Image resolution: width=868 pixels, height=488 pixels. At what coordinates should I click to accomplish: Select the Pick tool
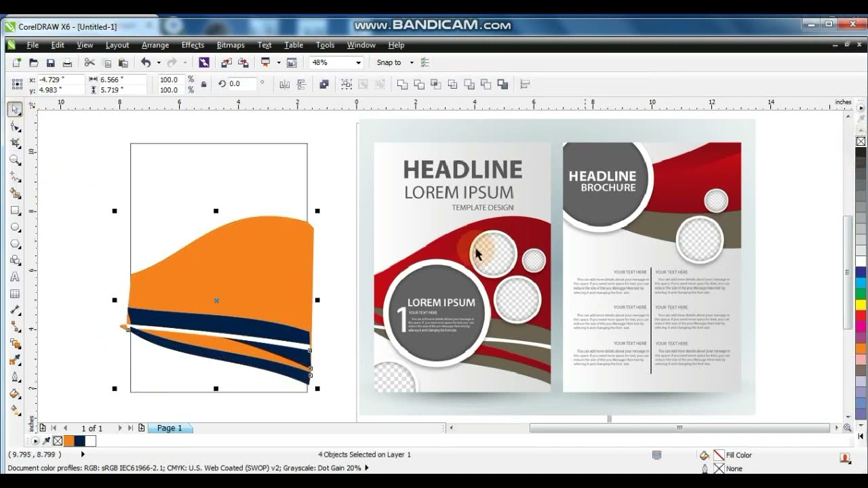(15, 109)
